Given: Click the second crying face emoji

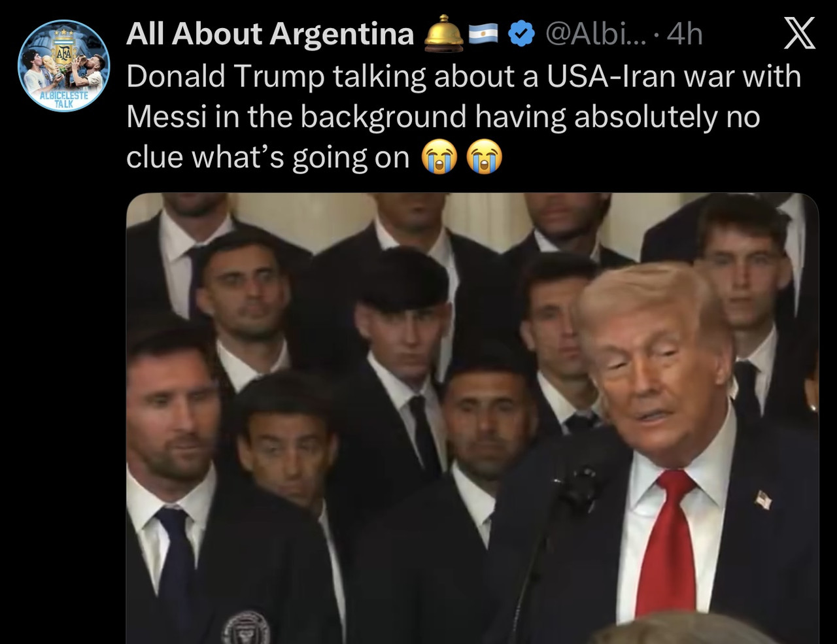Looking at the screenshot, I should (484, 158).
